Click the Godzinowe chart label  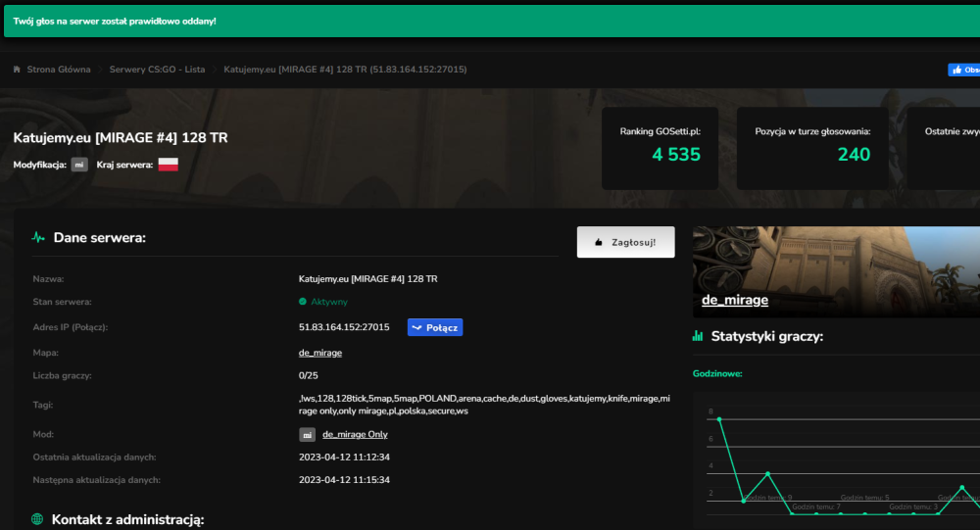tap(717, 374)
